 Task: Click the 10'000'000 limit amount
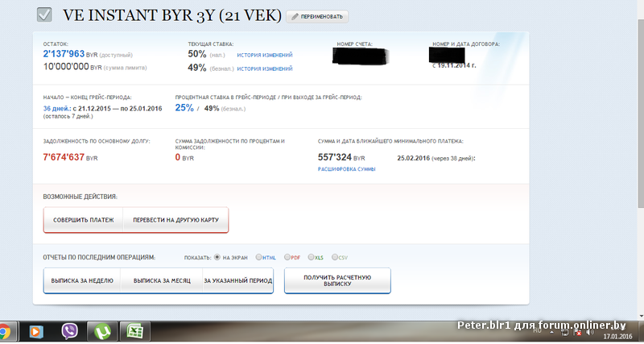point(66,67)
